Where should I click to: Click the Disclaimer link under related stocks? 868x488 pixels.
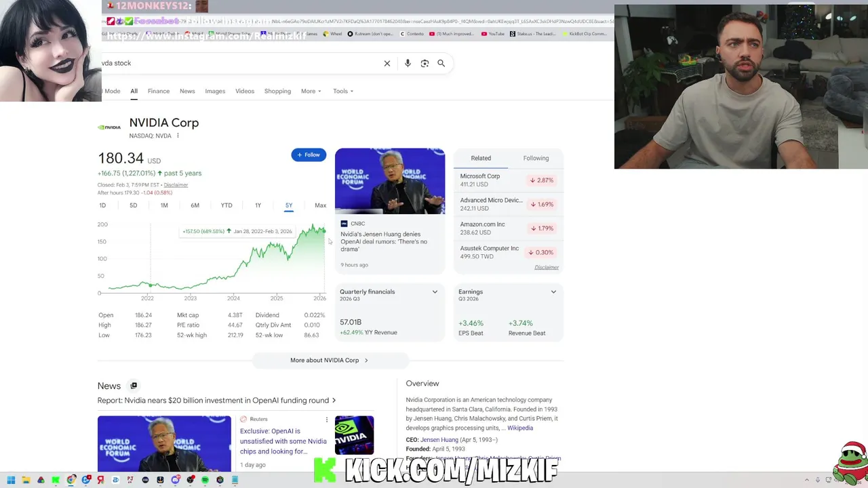click(547, 268)
